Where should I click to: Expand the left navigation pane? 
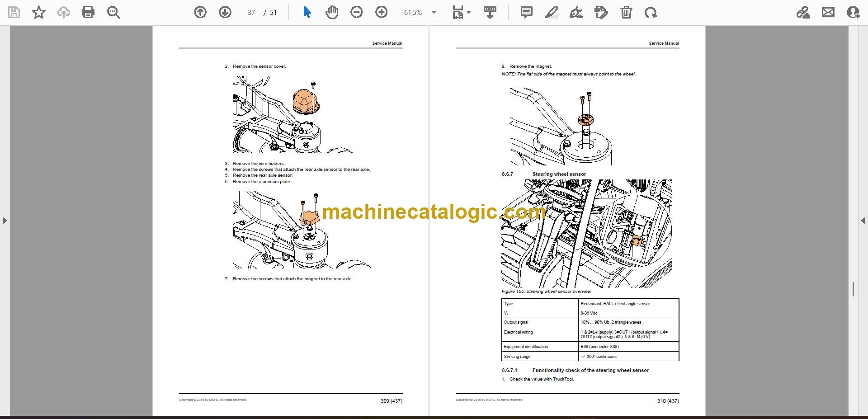5,221
